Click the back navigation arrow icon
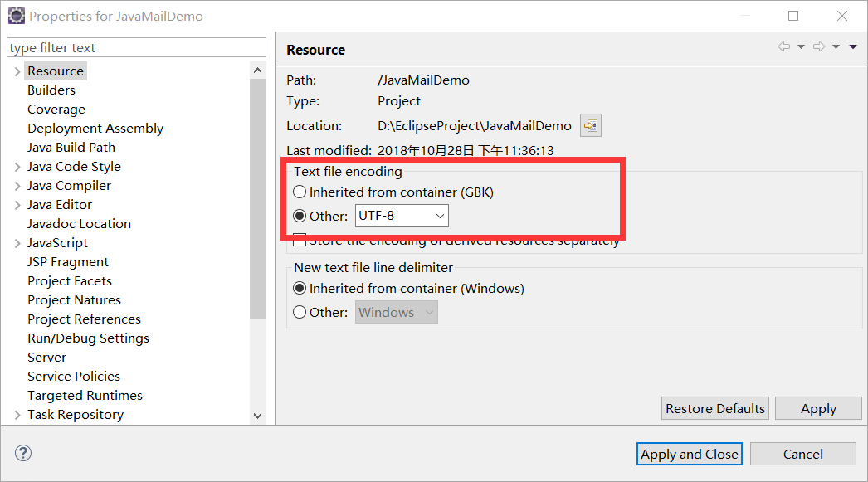Viewport: 868px width, 482px height. (783, 47)
